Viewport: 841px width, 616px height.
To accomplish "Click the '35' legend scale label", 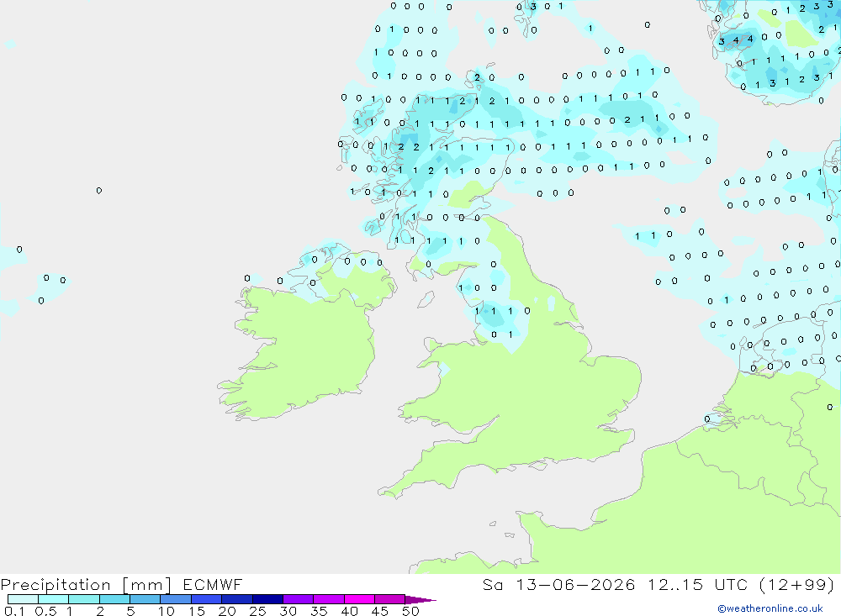I will [x=319, y=611].
